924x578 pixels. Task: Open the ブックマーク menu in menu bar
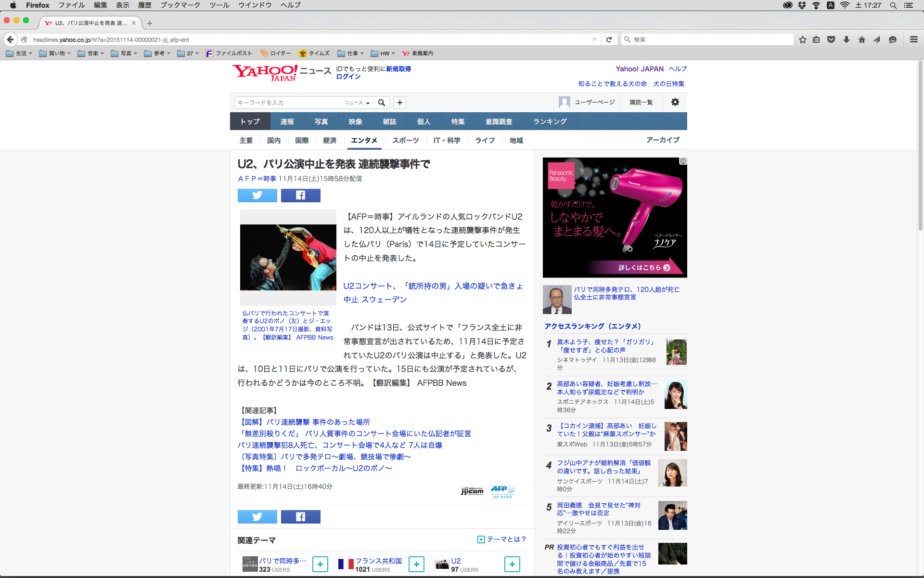(180, 5)
